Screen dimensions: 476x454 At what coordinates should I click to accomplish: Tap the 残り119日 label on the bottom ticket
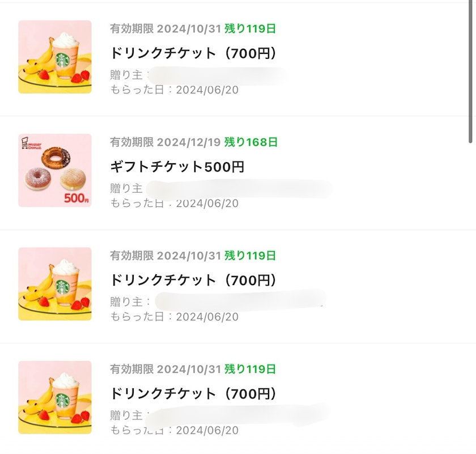click(x=250, y=369)
